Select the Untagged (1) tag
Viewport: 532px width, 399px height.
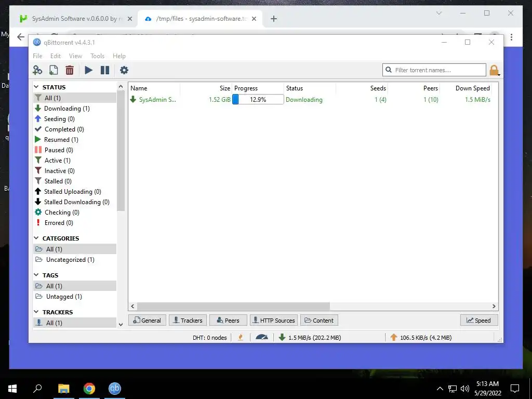coord(75,297)
